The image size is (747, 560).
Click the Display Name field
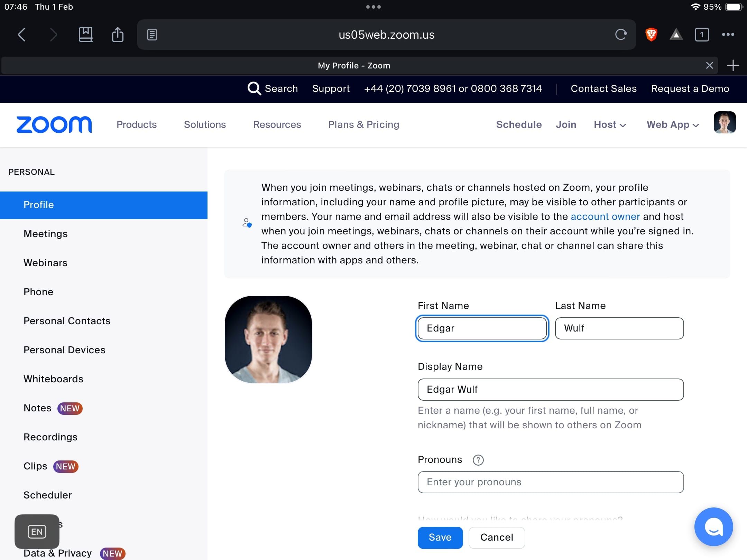551,390
